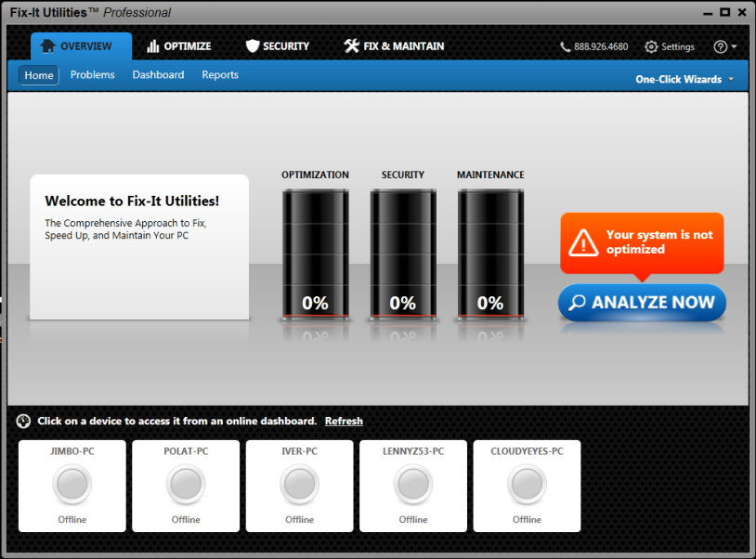Open the Reports sub-tab
Image resolution: width=756 pixels, height=559 pixels.
pyautogui.click(x=220, y=74)
